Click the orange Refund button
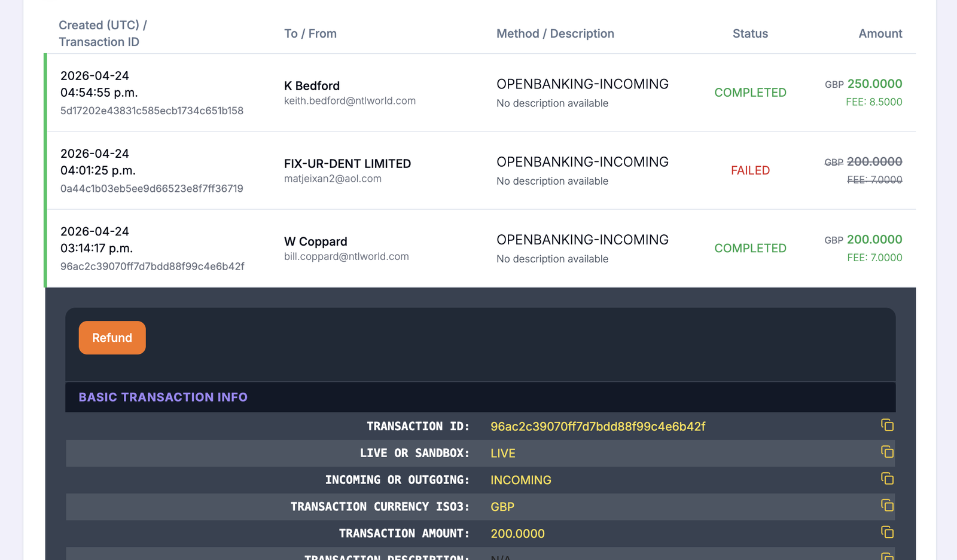Screen dimensions: 957x560 coord(112,338)
